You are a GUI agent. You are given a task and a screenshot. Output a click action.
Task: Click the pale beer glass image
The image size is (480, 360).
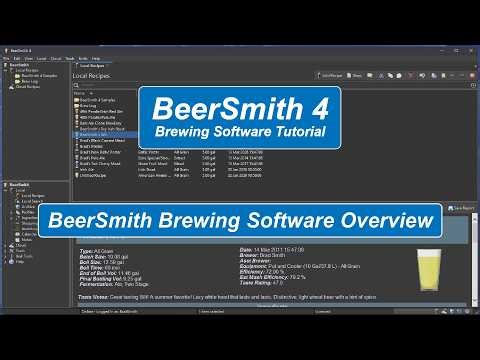pyautogui.click(x=429, y=270)
